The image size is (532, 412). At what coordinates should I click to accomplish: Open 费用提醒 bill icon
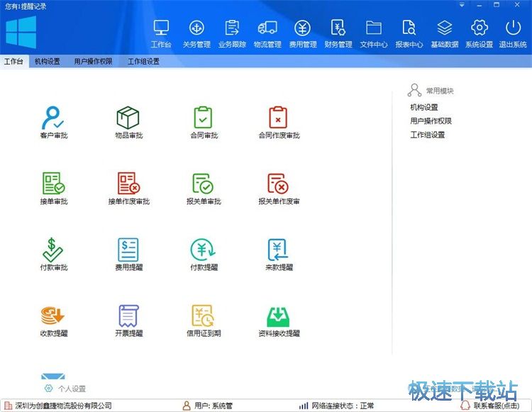(x=128, y=250)
